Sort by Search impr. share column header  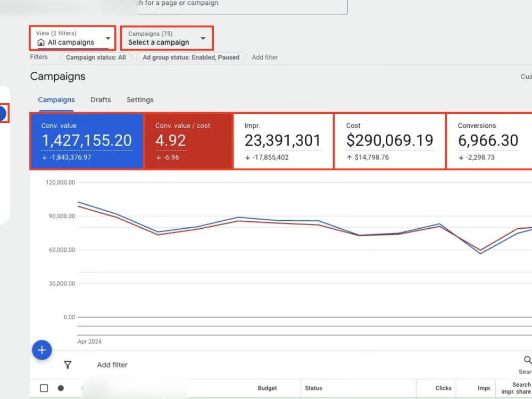coord(516,388)
